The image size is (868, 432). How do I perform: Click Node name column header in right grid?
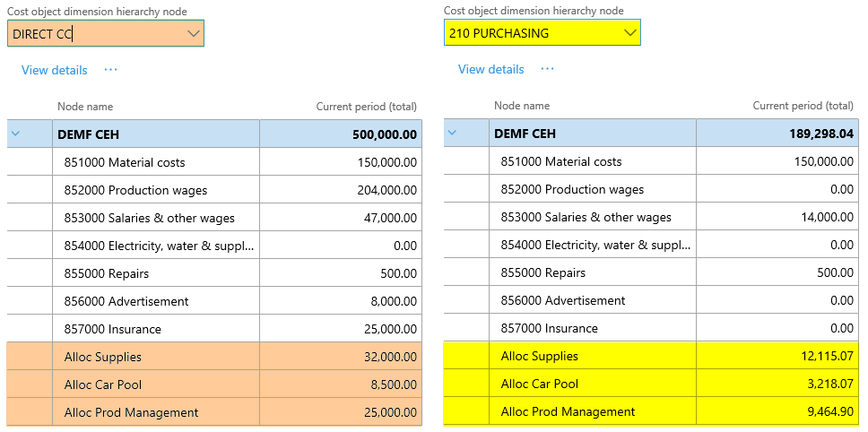coord(522,106)
